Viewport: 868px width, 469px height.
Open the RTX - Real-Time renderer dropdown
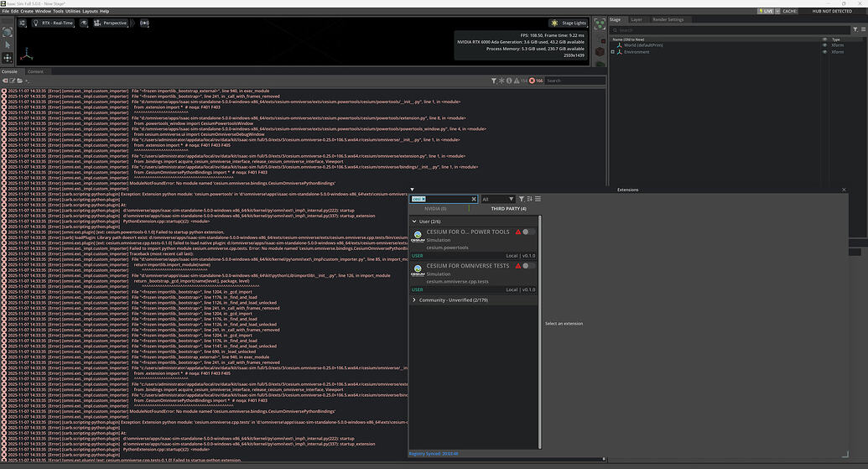pyautogui.click(x=53, y=23)
